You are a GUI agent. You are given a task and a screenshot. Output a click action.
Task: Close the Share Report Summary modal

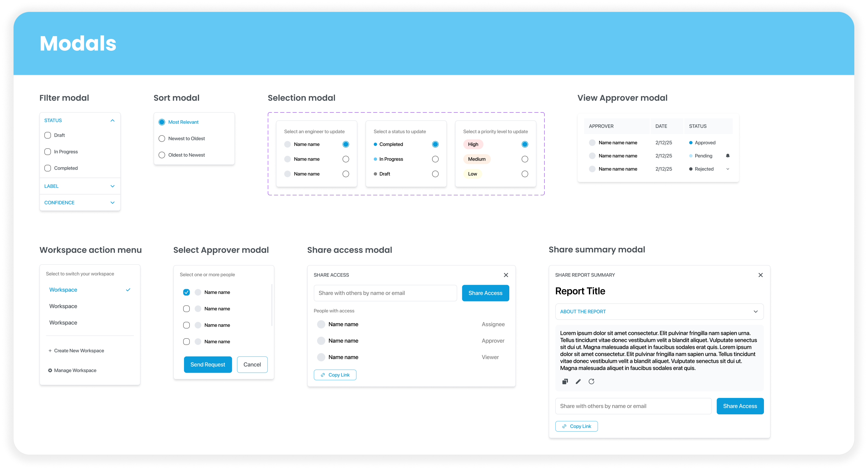(x=760, y=275)
